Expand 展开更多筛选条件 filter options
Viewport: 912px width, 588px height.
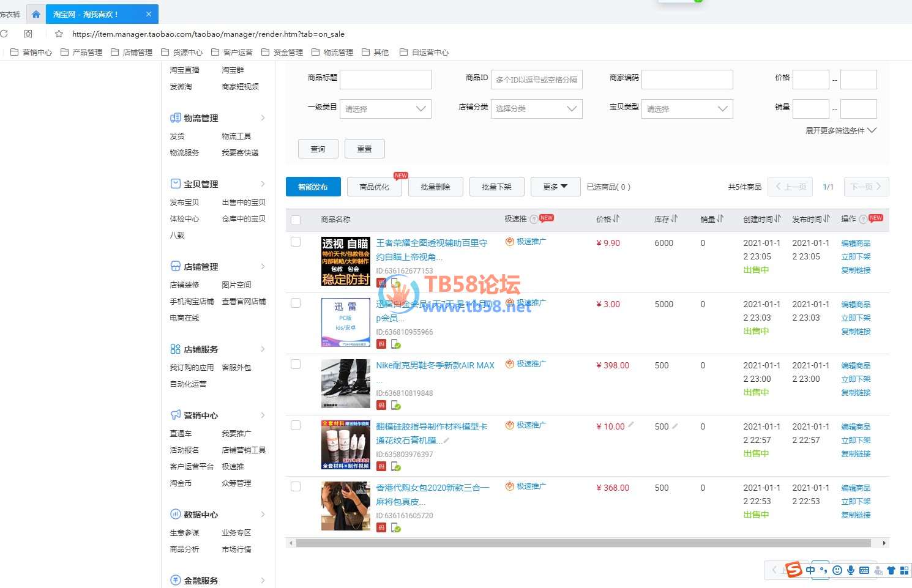(841, 130)
